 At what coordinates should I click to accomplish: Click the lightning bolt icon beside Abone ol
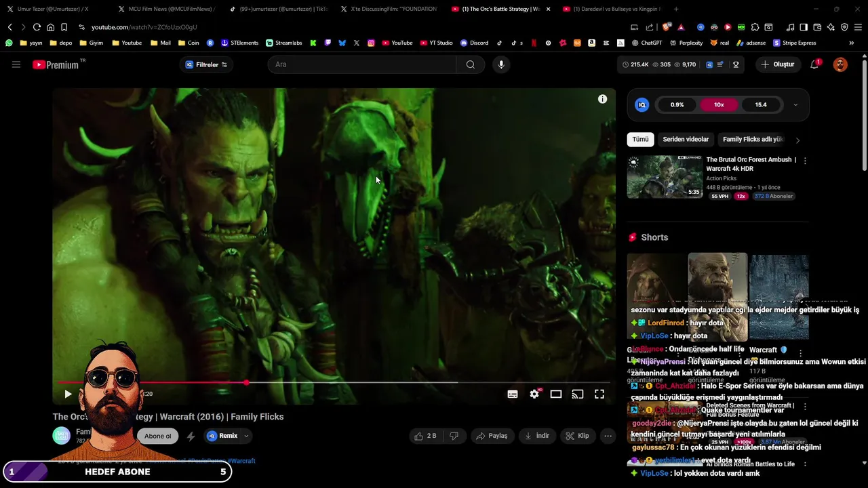pos(191,436)
